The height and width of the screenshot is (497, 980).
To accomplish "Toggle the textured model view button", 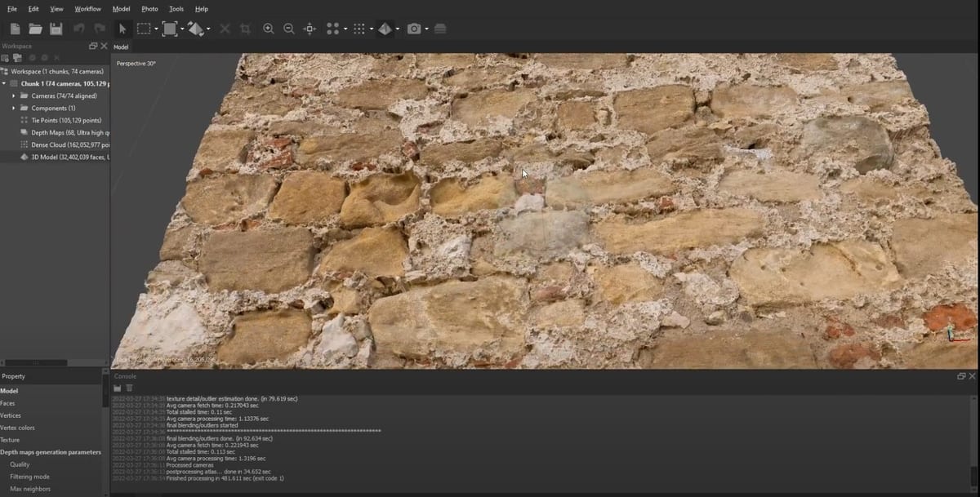I will point(385,29).
